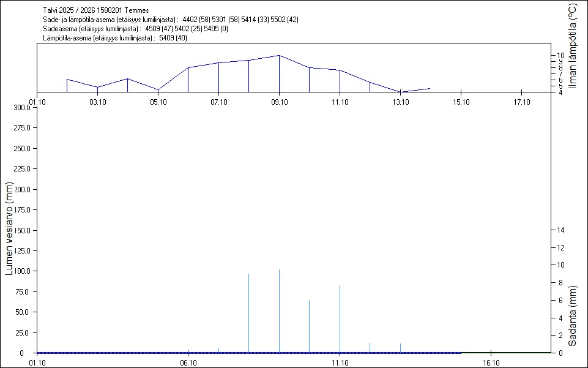The height and width of the screenshot is (368, 588).
Task: Select the precipitation bar on 08.10
Action: pos(248,313)
